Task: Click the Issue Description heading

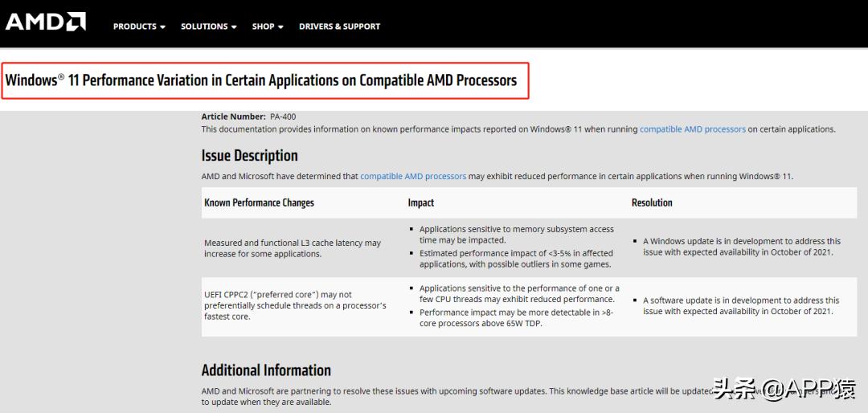Action: 249,156
